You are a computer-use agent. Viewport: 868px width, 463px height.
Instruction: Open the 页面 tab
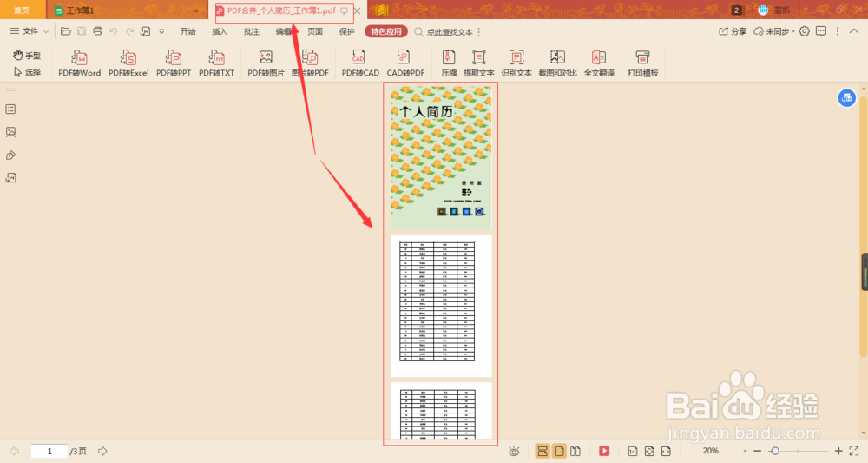click(x=315, y=31)
